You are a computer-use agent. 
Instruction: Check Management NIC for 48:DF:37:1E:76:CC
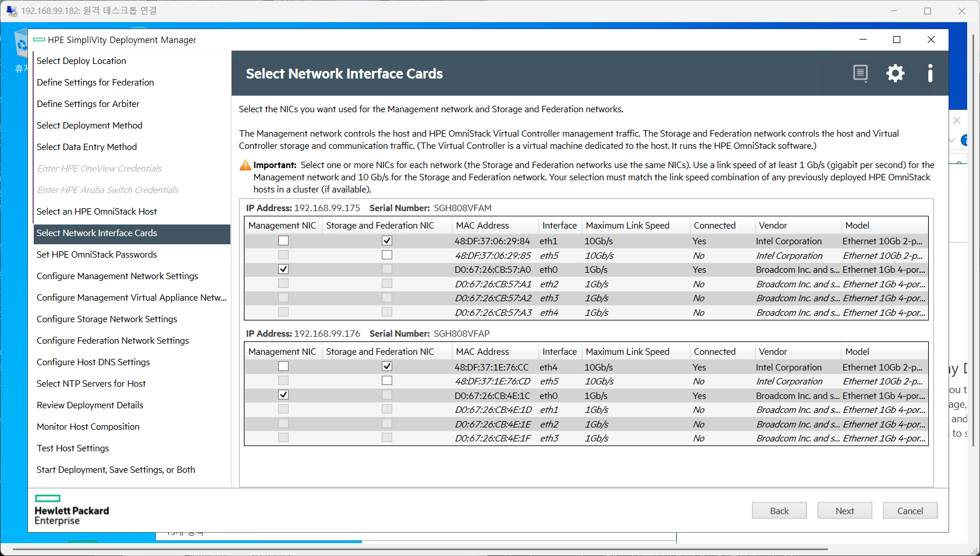point(283,366)
